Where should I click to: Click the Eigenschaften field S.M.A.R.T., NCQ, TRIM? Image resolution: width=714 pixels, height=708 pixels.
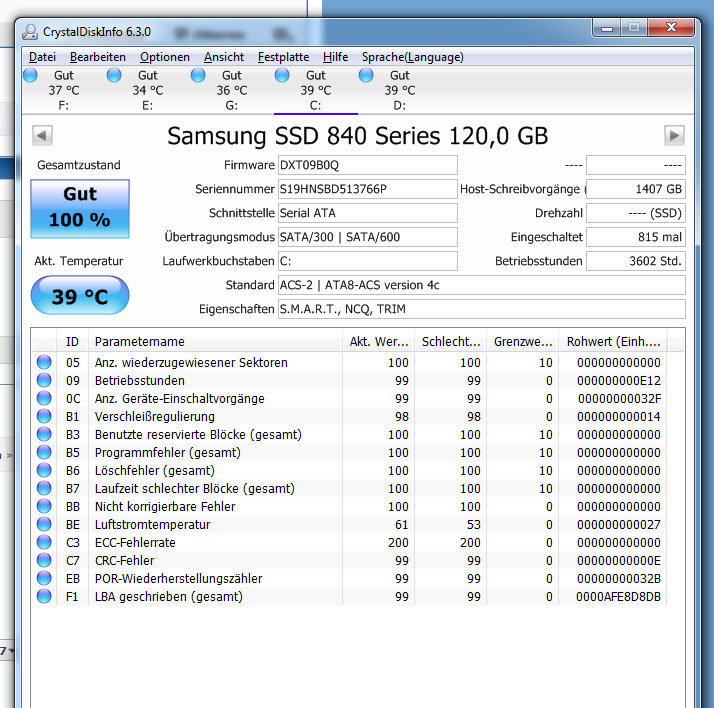(481, 309)
